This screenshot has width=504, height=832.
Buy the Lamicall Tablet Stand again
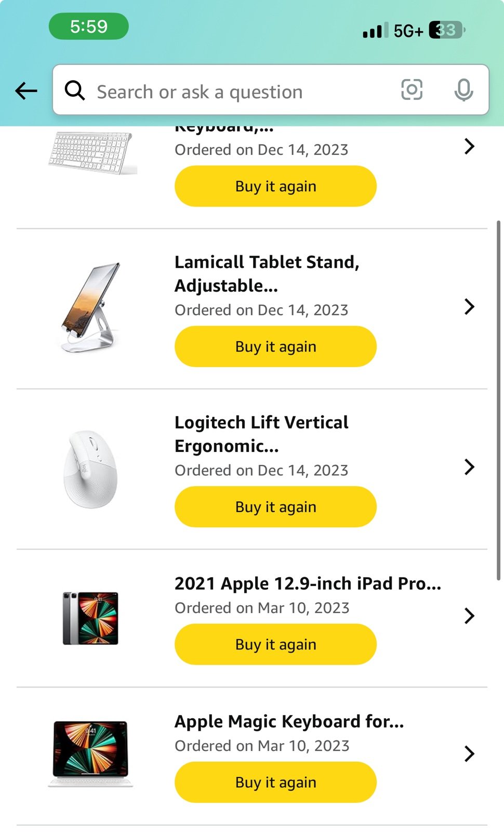(275, 347)
